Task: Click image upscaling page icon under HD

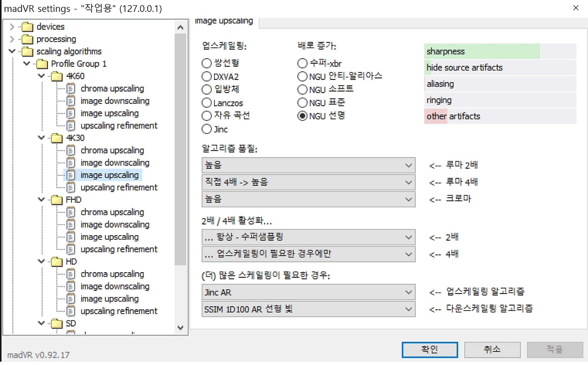Action: click(71, 299)
